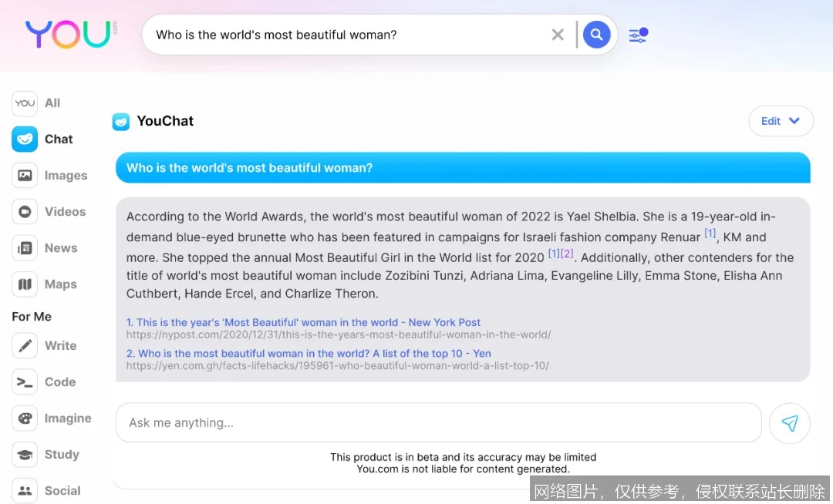Viewport: 833px width, 504px height.
Task: Click the For Me section heading
Action: tap(32, 317)
